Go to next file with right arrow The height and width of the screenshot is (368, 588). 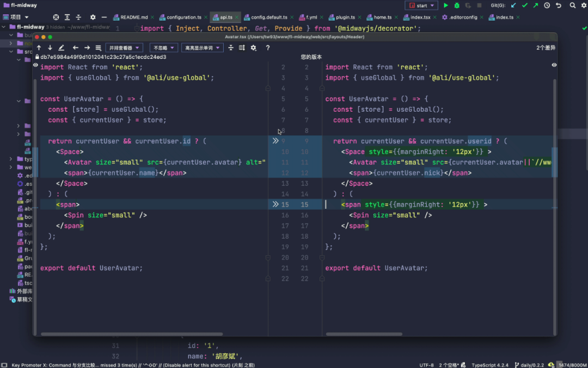pyautogui.click(x=87, y=47)
